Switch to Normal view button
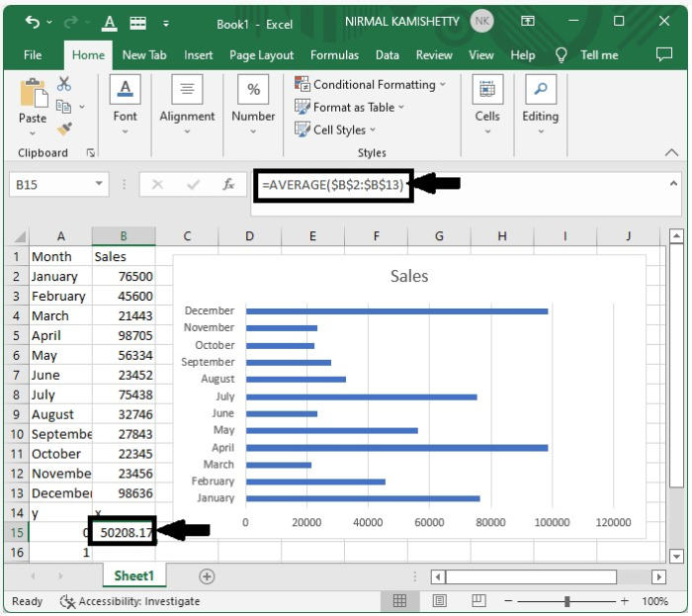 (x=399, y=601)
